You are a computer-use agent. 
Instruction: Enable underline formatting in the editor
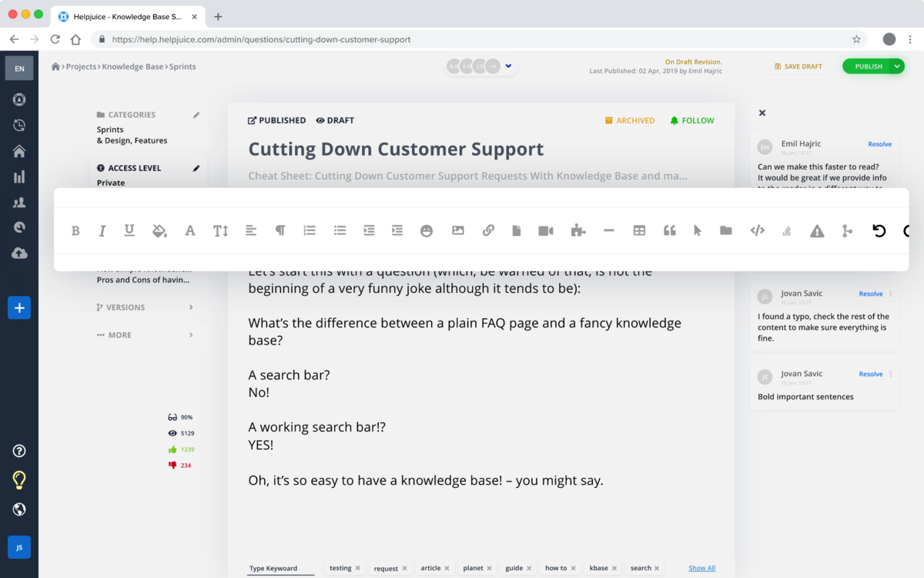129,230
